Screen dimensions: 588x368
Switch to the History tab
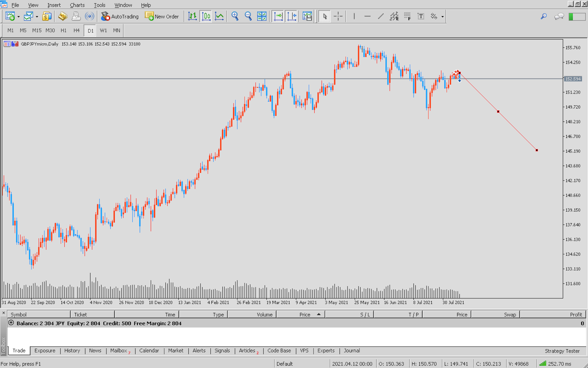72,350
